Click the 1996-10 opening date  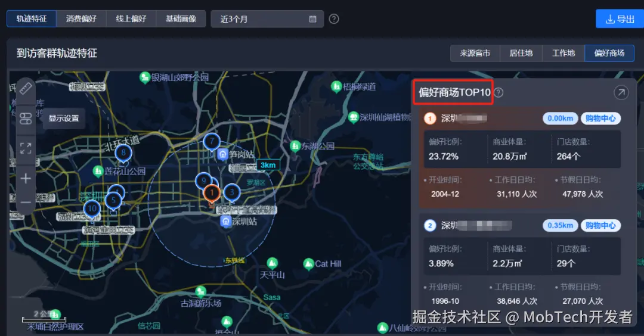[x=445, y=301]
